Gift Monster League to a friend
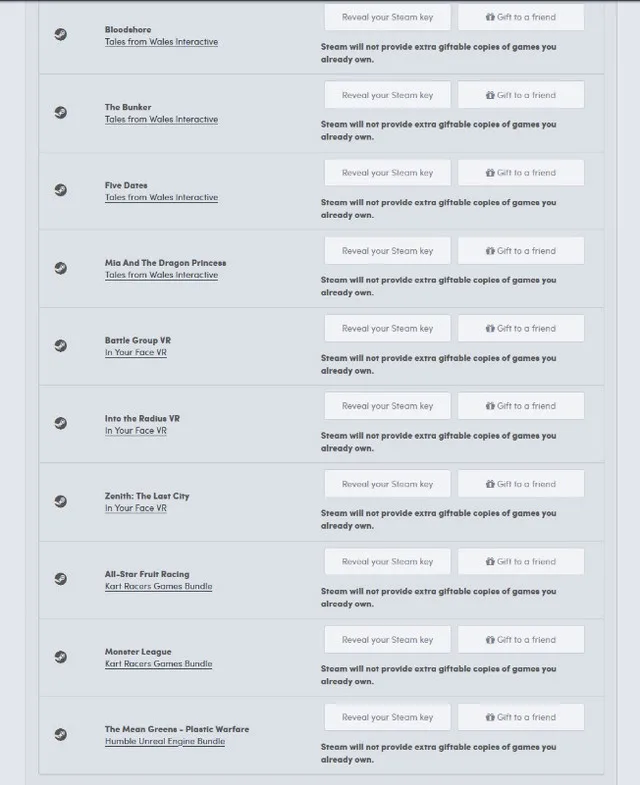 pyautogui.click(x=521, y=640)
